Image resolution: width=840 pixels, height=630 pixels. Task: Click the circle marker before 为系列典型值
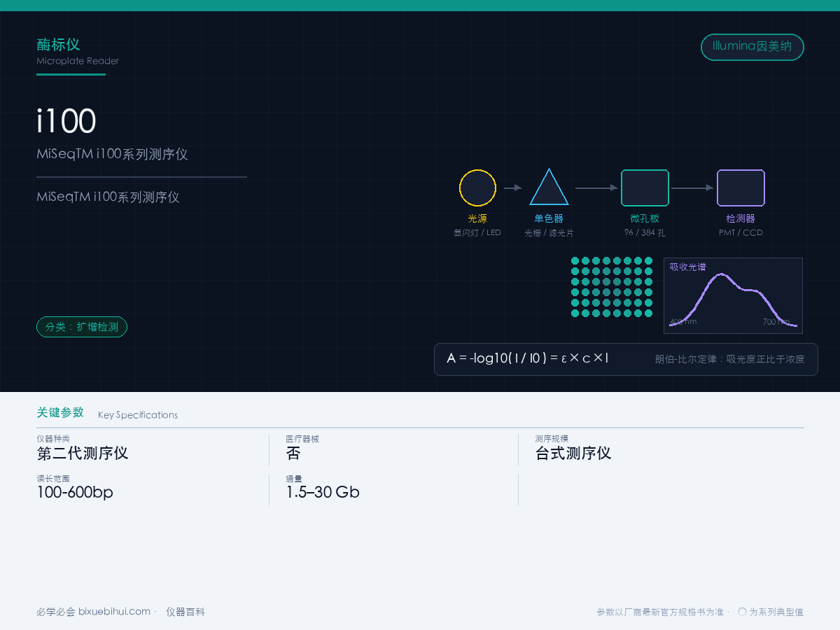point(742,612)
